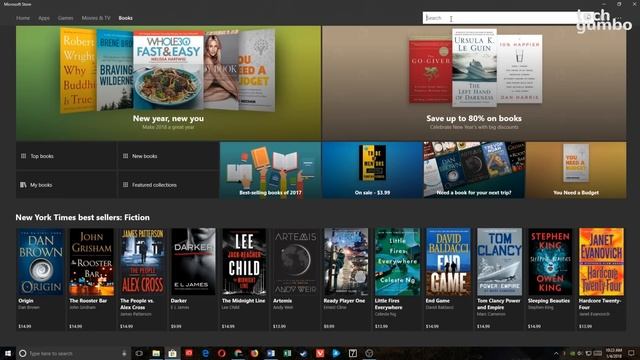This screenshot has width=640, height=360.
Task: Click the taskbar clock and date
Action: pyautogui.click(x=614, y=353)
